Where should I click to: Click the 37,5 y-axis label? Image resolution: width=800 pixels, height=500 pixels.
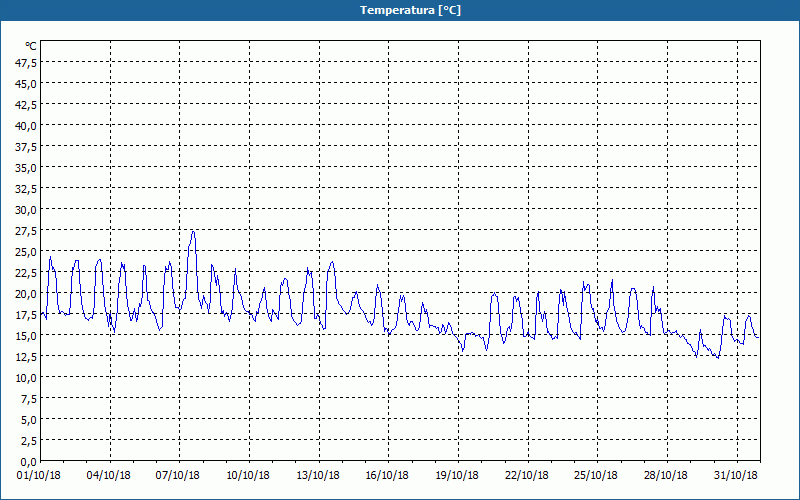[x=27, y=147]
